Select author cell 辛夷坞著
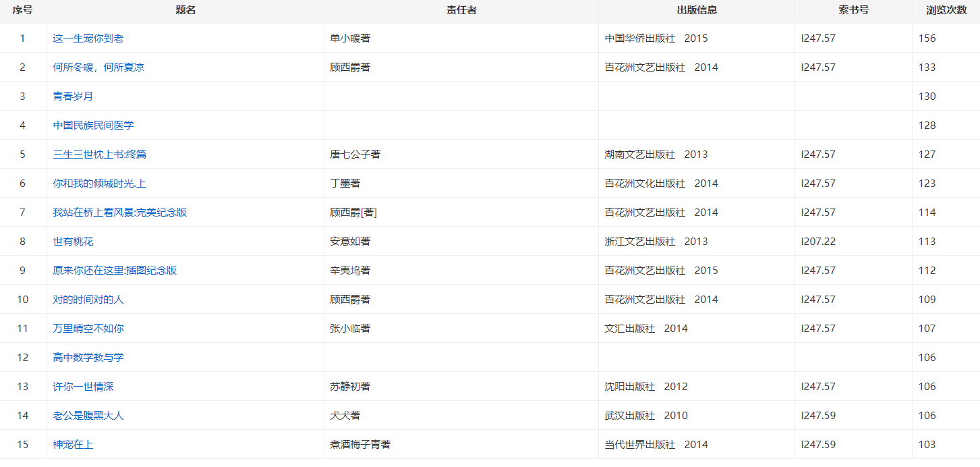 point(350,271)
